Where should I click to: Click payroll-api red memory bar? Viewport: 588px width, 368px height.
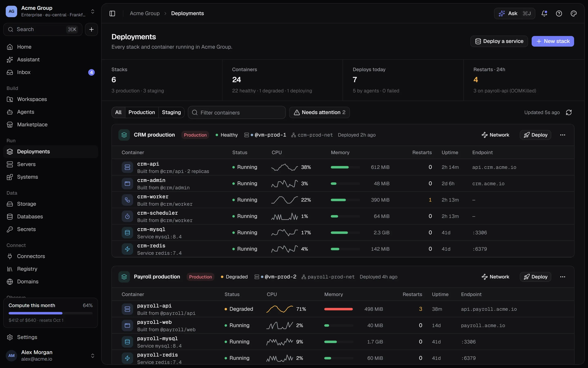click(x=339, y=309)
